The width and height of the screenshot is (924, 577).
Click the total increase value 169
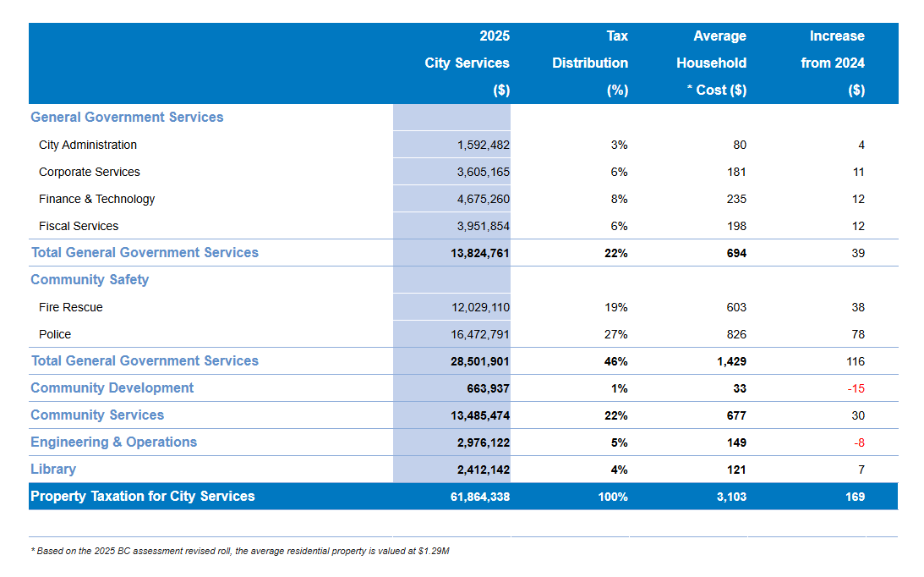pos(855,497)
